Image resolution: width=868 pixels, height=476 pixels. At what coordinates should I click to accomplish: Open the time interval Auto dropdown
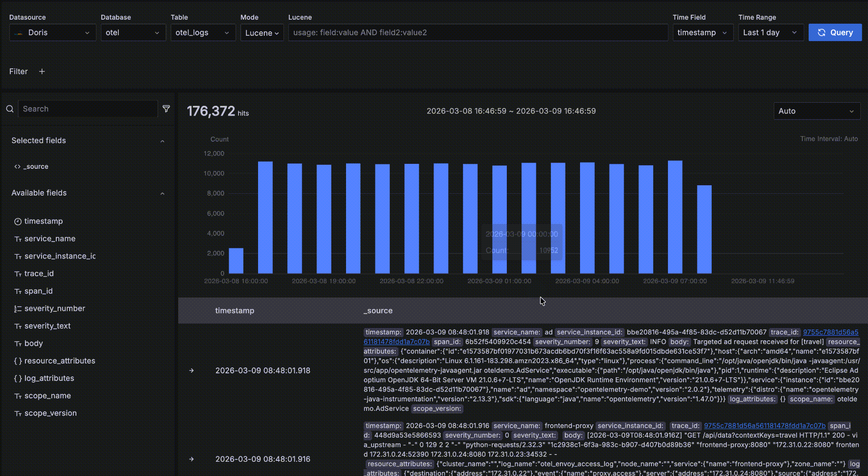817,111
